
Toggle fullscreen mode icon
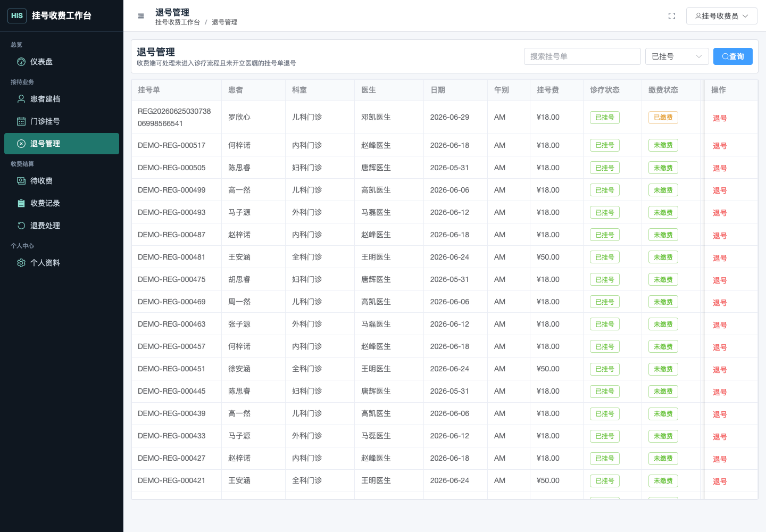pos(672,16)
